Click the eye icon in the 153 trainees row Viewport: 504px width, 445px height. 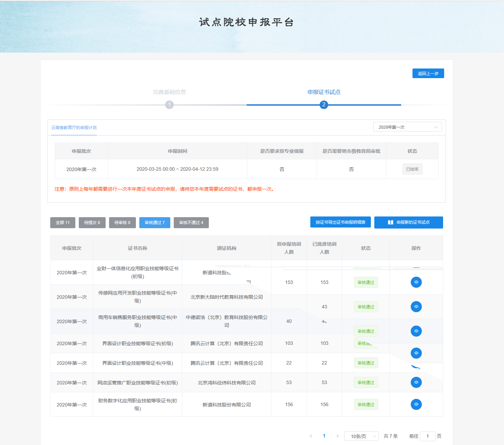416,282
